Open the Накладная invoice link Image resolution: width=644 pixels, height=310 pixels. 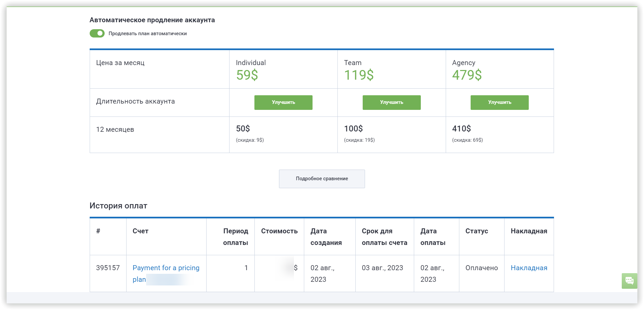tap(529, 268)
